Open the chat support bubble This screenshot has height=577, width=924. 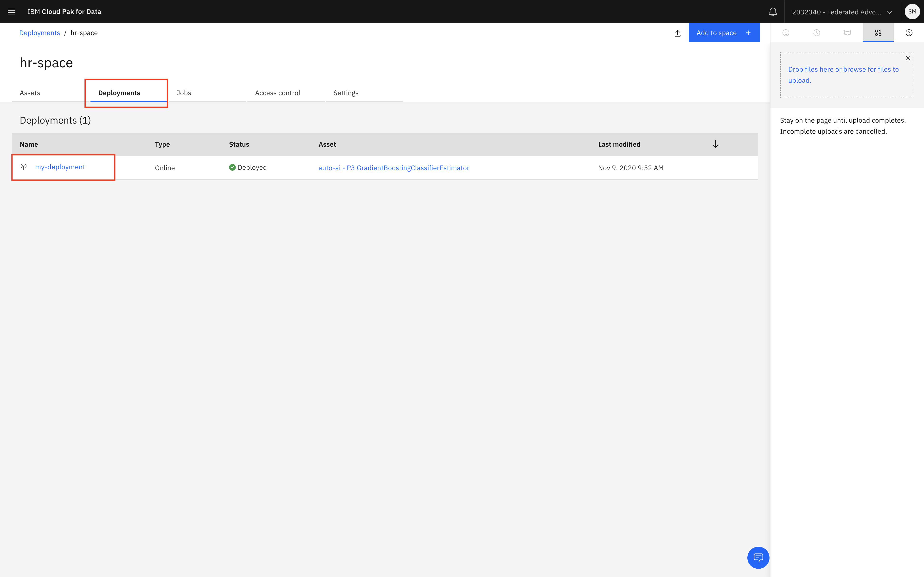758,558
